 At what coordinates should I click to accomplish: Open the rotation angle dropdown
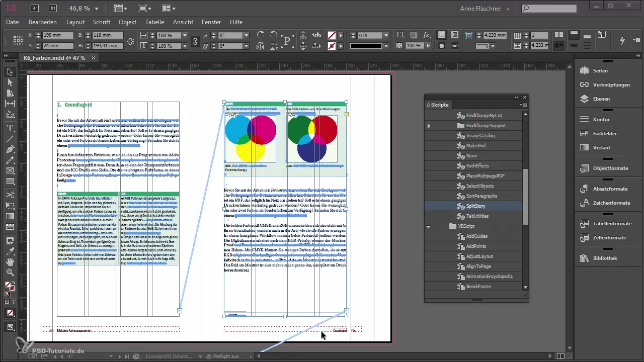[x=246, y=36]
